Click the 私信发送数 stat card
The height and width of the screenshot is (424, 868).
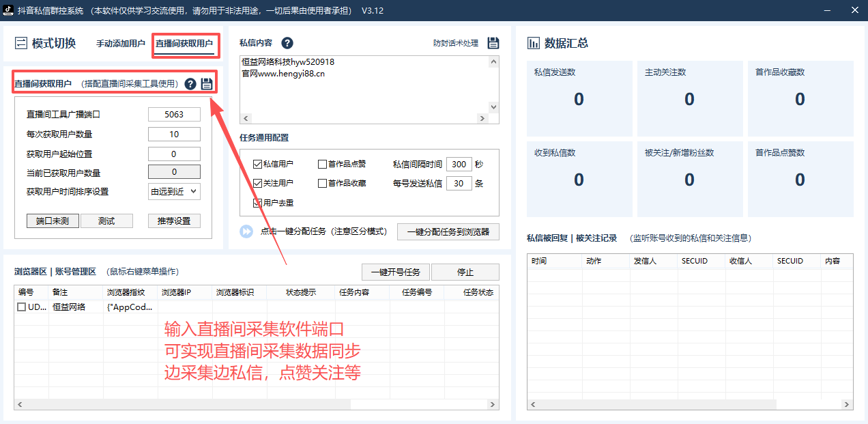[579, 98]
